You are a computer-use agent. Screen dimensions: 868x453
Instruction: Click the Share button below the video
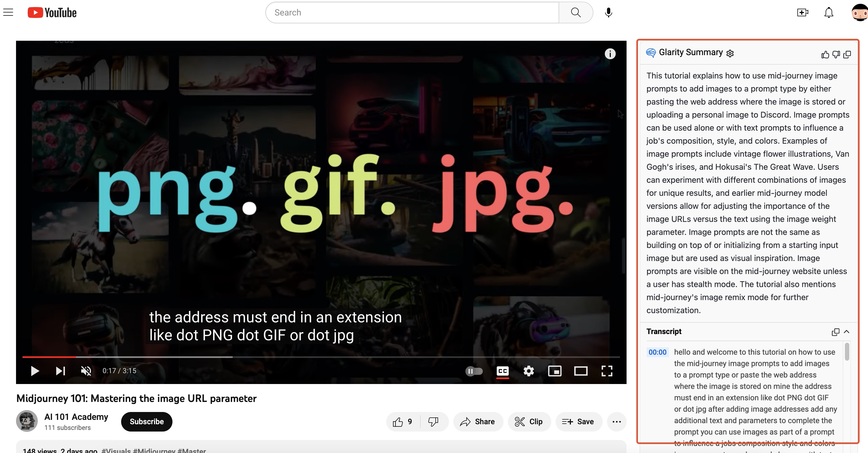477,421
